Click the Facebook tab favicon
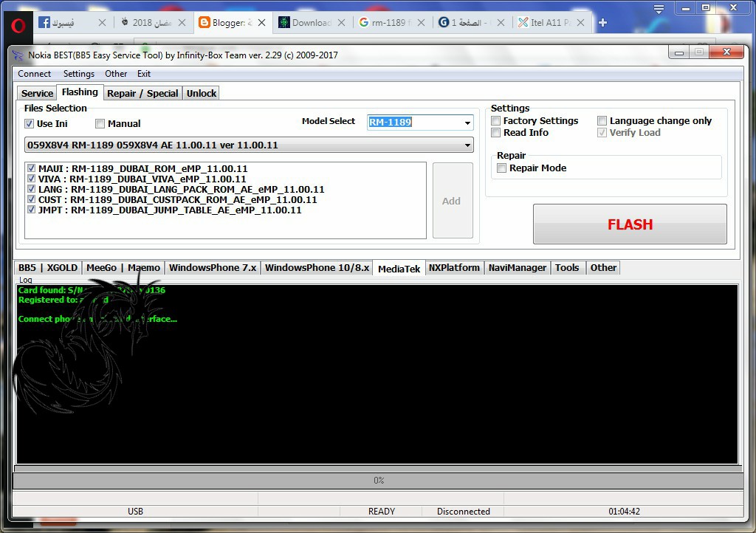This screenshot has width=756, height=533. pos(44,23)
